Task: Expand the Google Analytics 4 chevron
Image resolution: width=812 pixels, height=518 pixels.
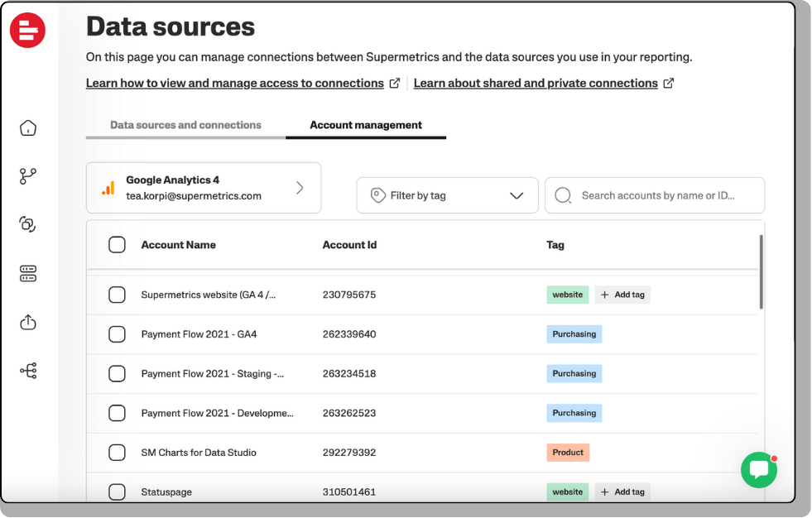Action: (x=300, y=188)
